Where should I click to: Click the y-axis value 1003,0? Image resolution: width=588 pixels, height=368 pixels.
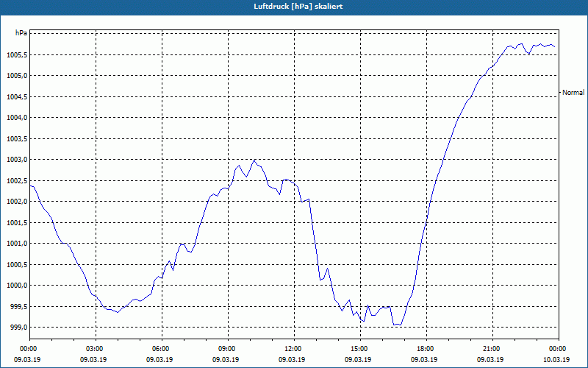(x=16, y=160)
